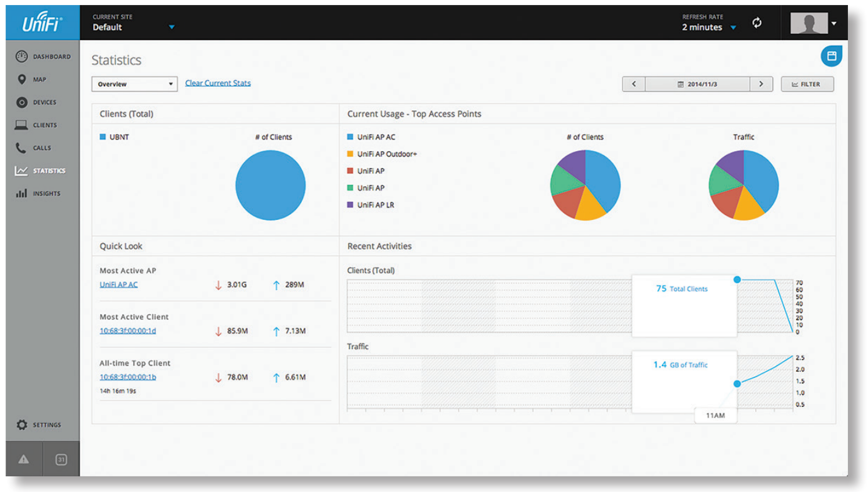Open the Map pin icon
The image size is (868, 492).
[x=22, y=80]
